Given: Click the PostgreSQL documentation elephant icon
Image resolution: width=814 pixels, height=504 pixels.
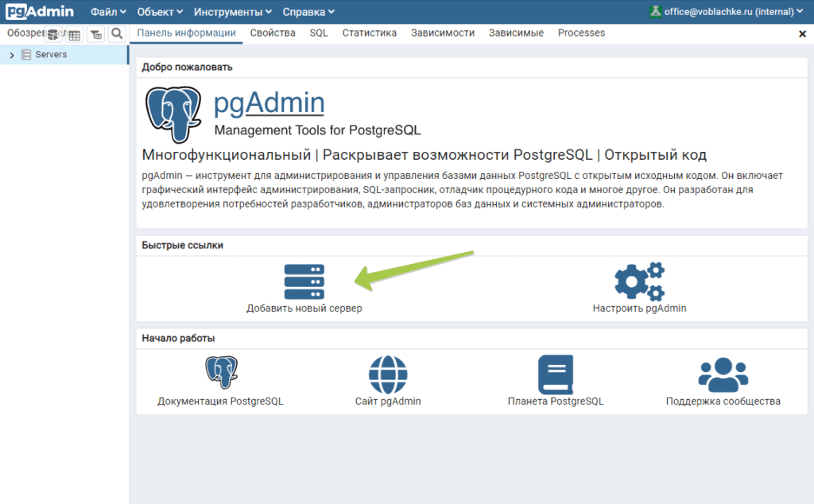Looking at the screenshot, I should coord(221,372).
